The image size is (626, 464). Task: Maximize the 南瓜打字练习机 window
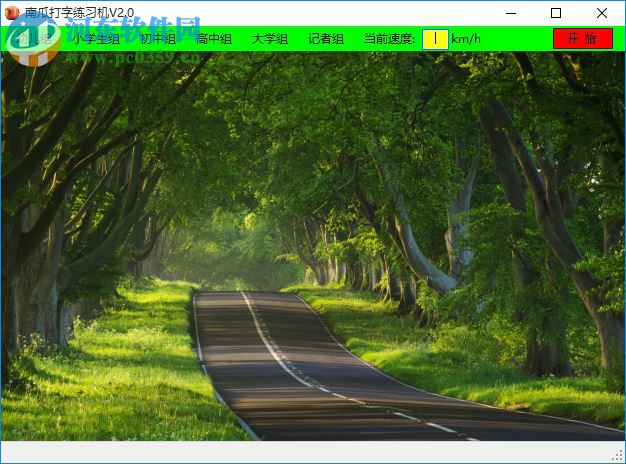[556, 13]
